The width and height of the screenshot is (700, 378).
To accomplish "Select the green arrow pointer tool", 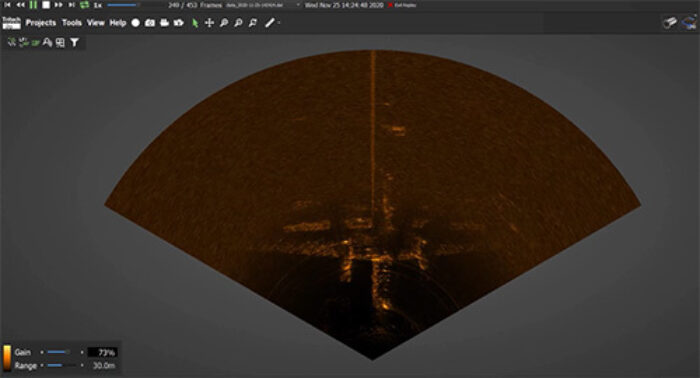I will 195,23.
